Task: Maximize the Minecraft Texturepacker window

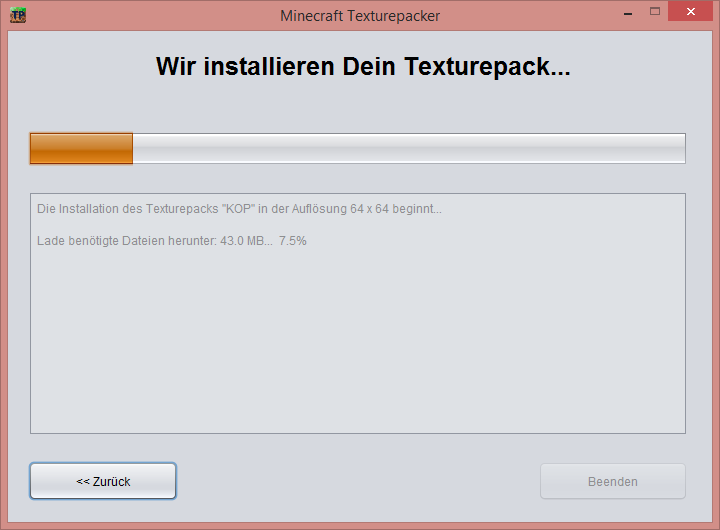Action: (655, 11)
